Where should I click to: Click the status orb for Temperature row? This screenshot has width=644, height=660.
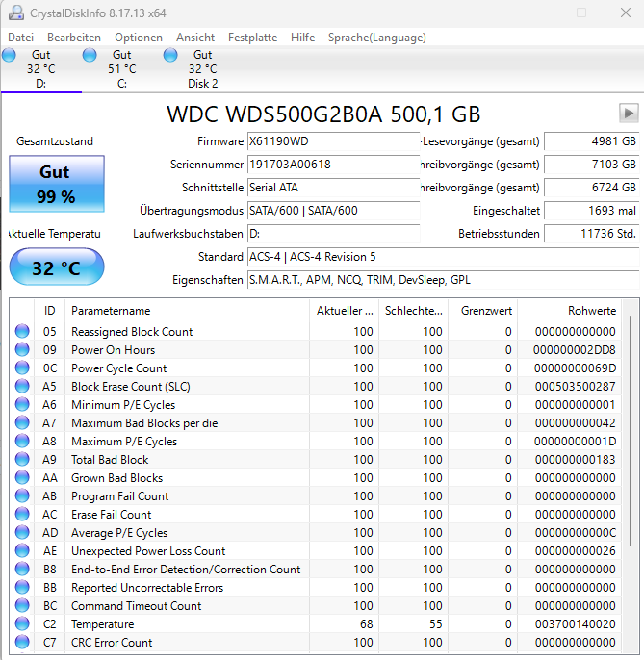22,623
